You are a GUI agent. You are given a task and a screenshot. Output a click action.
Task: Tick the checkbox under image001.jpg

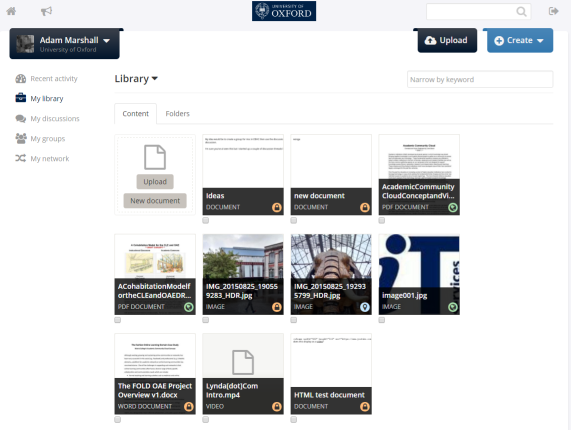(x=382, y=320)
